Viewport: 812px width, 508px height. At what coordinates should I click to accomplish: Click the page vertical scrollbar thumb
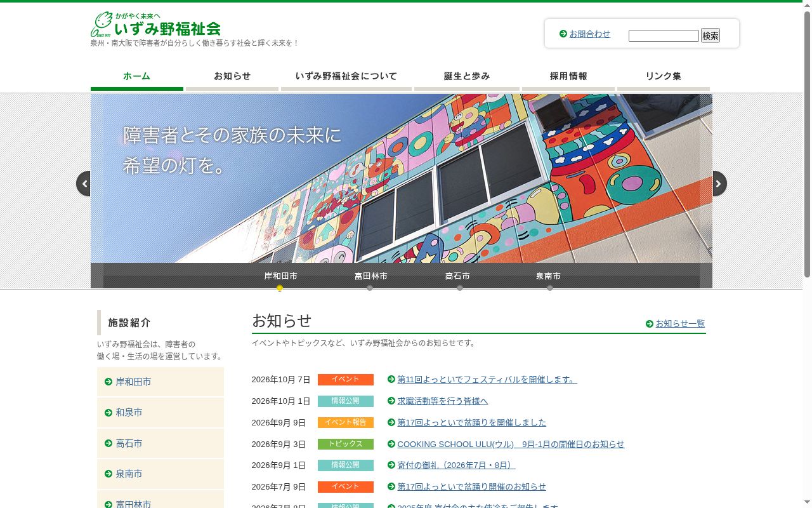807,143
